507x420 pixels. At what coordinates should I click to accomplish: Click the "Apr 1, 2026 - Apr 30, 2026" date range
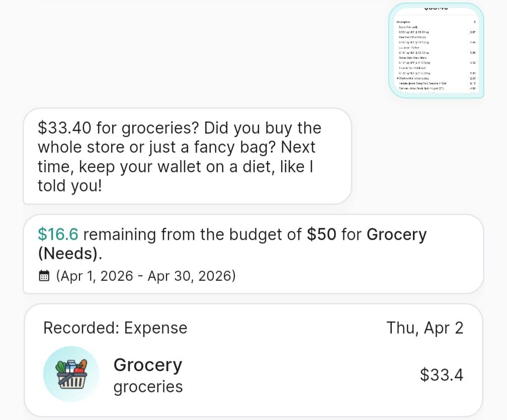coord(146,276)
